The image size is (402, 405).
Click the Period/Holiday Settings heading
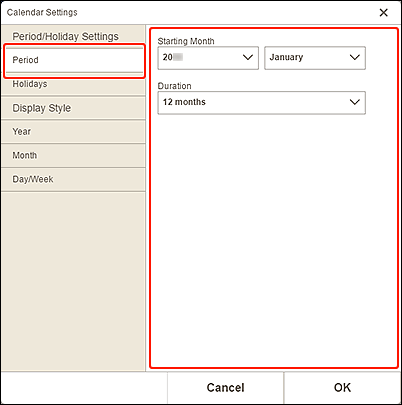(x=65, y=36)
